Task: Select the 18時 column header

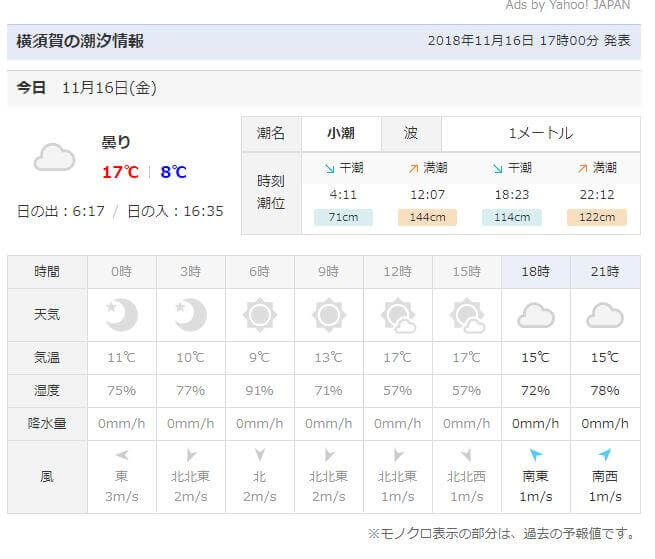Action: point(536,272)
